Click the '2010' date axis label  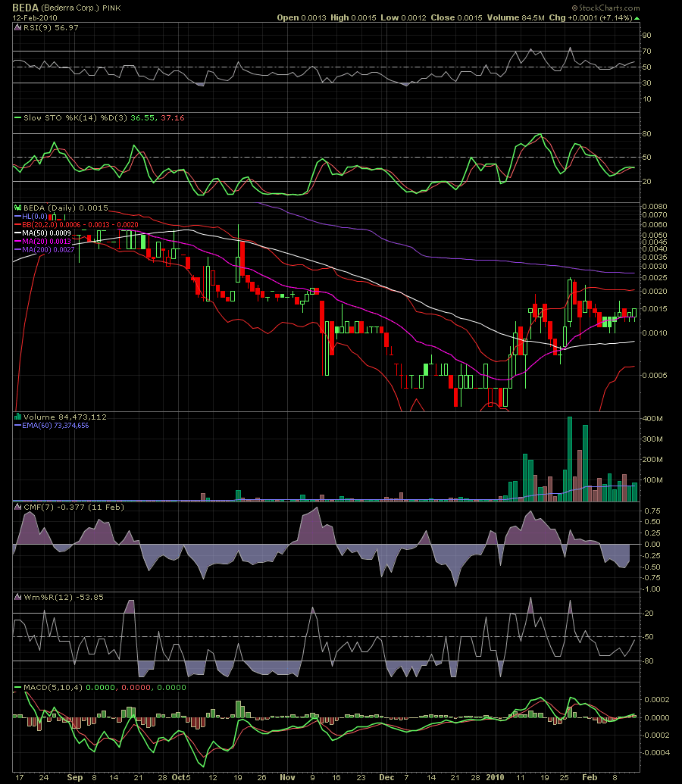tap(495, 777)
